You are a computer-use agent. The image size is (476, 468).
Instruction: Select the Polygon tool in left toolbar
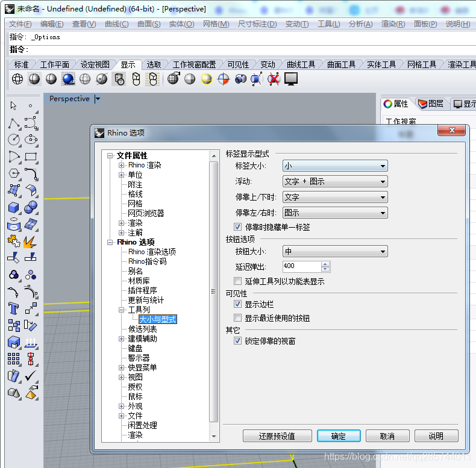coord(14,173)
